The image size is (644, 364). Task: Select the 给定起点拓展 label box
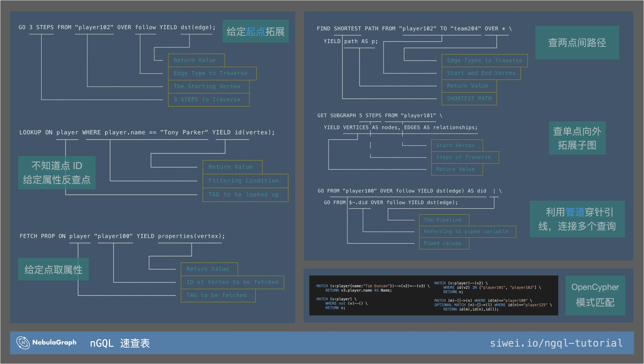coord(255,32)
